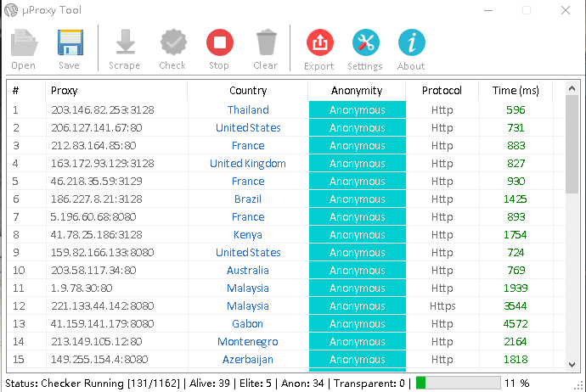This screenshot has width=586, height=392.
Task: Click the Kenya country link in row 8
Action: pos(248,235)
